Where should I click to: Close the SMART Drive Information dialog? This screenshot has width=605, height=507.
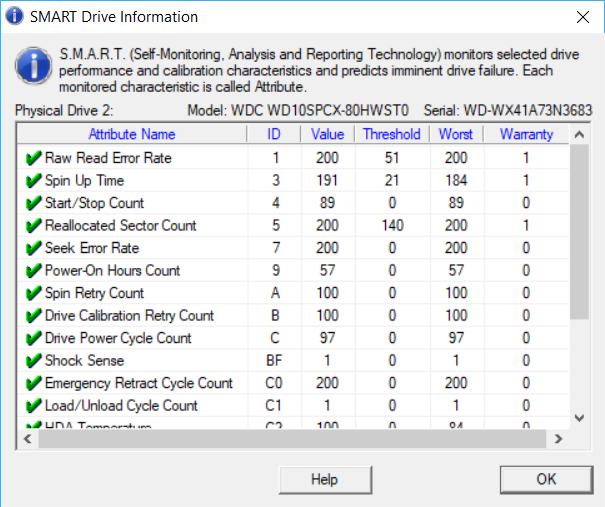tap(583, 17)
